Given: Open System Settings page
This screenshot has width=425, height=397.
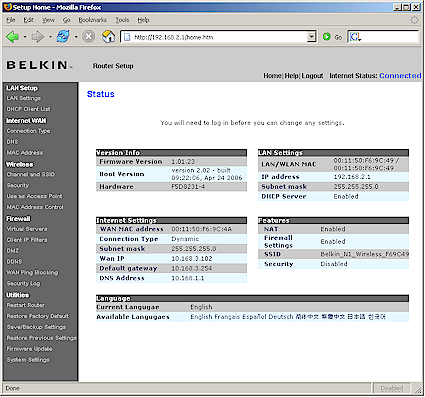Looking at the screenshot, I should (x=28, y=360).
